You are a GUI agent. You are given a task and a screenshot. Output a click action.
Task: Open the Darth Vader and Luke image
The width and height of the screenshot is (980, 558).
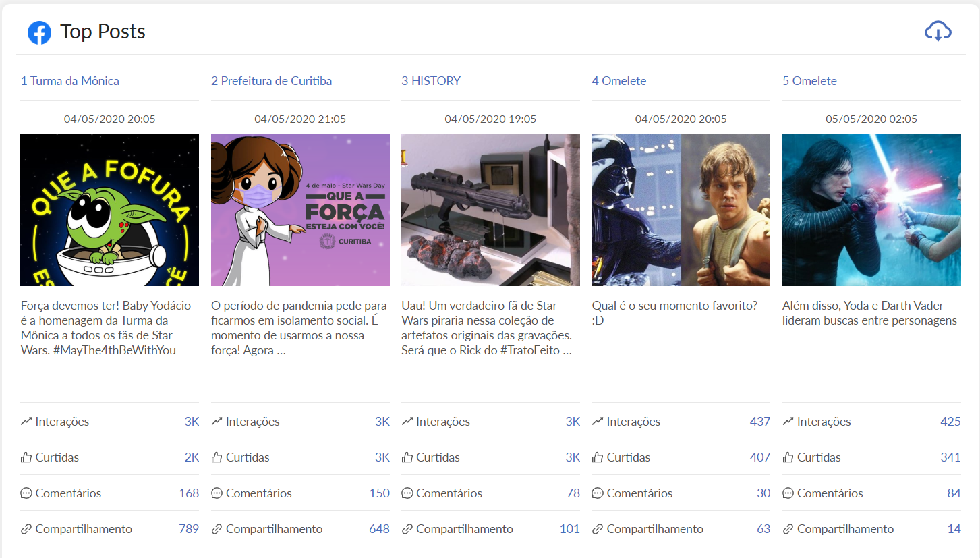pyautogui.click(x=681, y=210)
